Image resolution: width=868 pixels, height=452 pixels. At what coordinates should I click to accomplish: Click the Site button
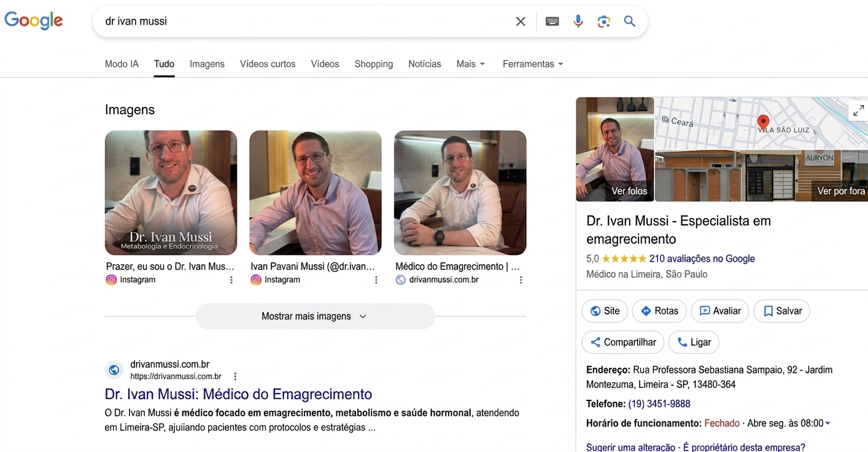[x=605, y=311]
